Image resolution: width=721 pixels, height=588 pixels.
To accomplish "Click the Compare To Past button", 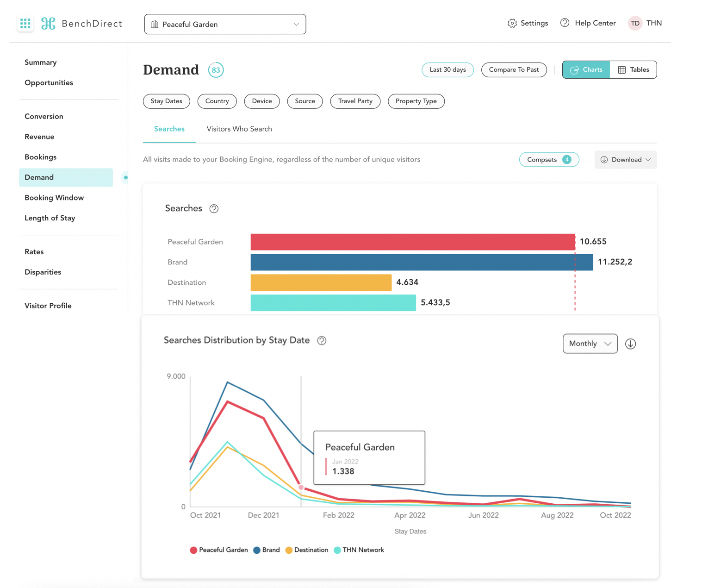I will 514,70.
